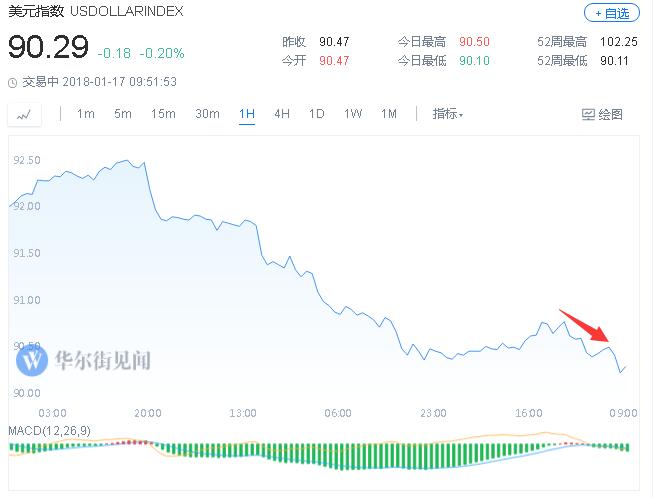This screenshot has height=498, width=653.
Task: Show the 1D daily chart
Action: (x=316, y=114)
